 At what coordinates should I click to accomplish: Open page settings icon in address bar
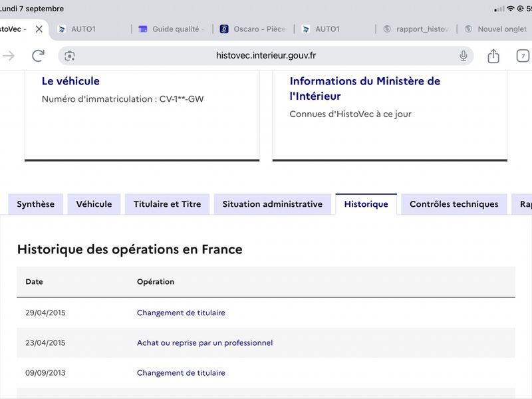click(x=70, y=56)
